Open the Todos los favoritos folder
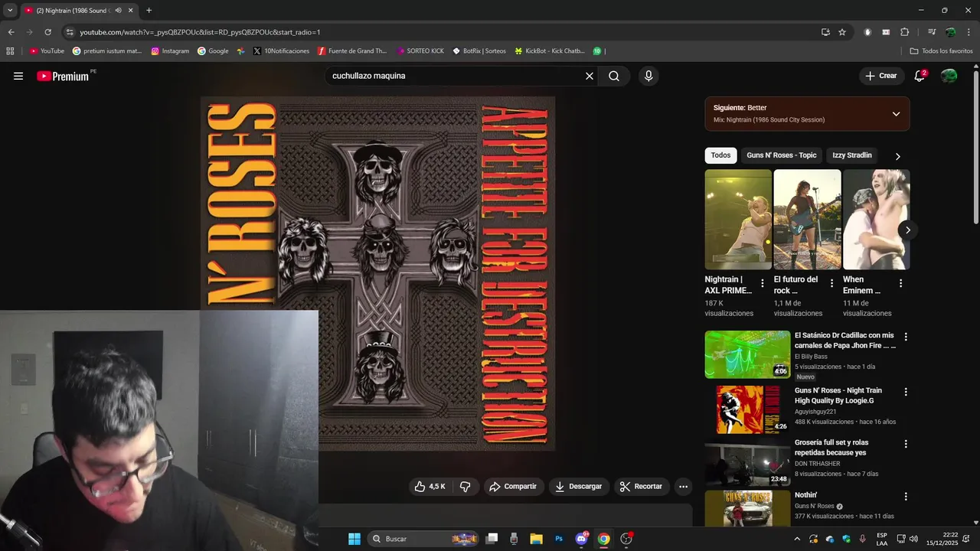The image size is (980, 551). 941,51
